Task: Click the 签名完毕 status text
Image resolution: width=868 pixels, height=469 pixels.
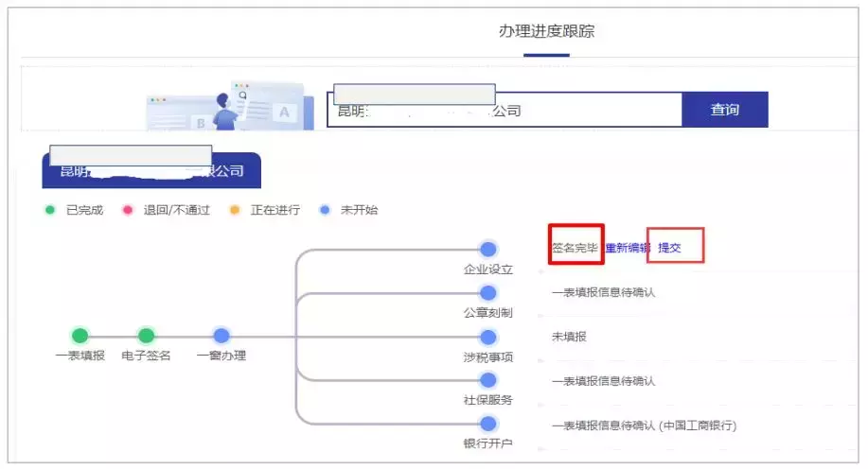Action: coord(576,248)
